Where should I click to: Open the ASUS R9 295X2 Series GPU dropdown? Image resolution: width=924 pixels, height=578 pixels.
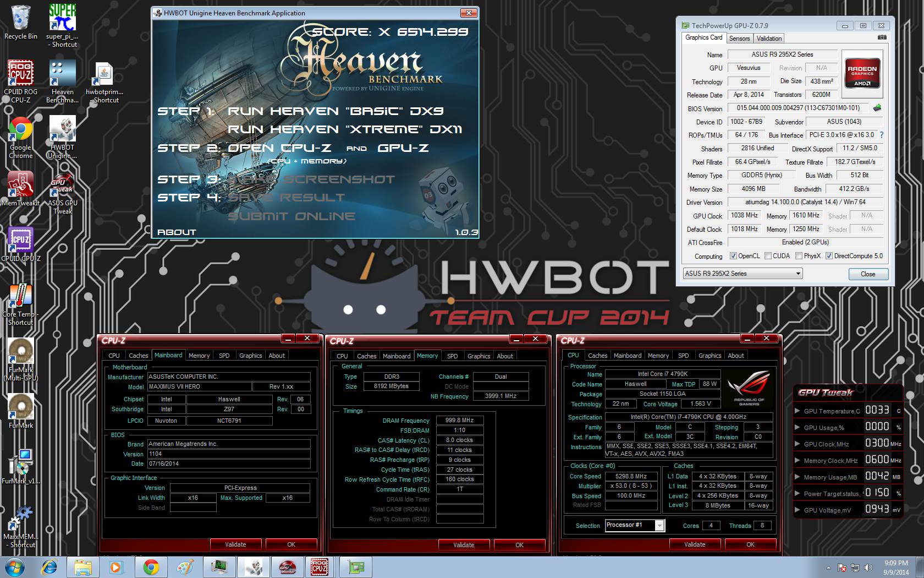pos(743,274)
